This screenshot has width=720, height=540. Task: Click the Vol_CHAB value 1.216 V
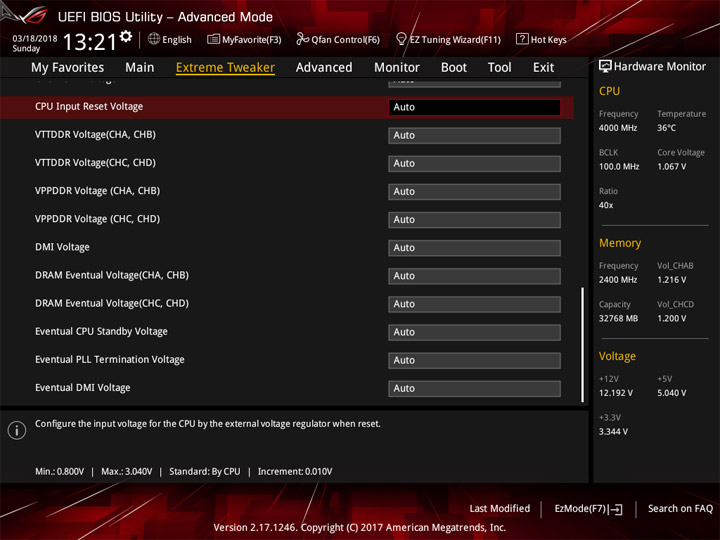click(x=672, y=280)
